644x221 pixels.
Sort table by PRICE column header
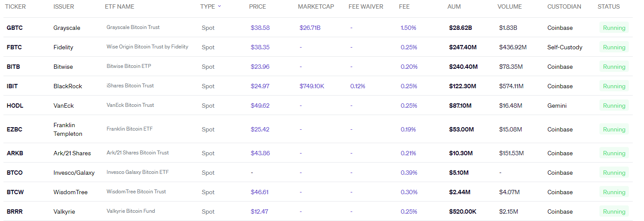pos(258,6)
